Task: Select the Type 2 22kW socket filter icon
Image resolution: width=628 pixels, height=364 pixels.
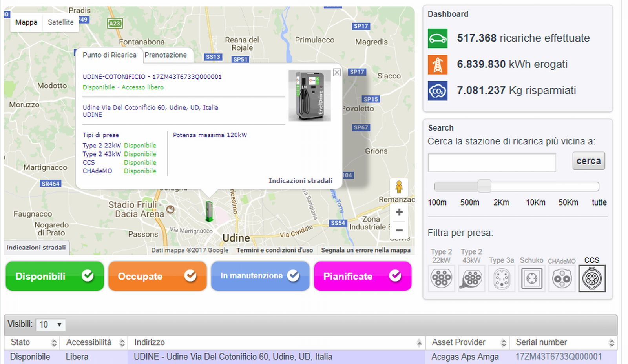Action: click(442, 278)
